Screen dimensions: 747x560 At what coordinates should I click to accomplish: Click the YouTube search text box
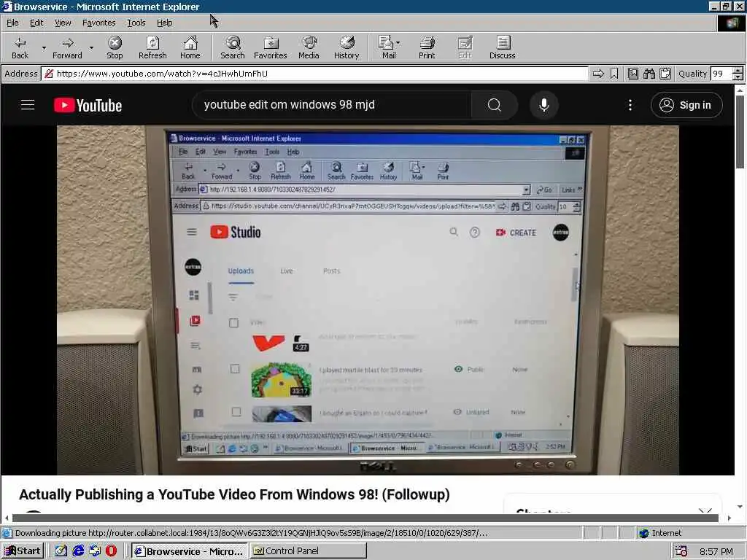coord(332,105)
